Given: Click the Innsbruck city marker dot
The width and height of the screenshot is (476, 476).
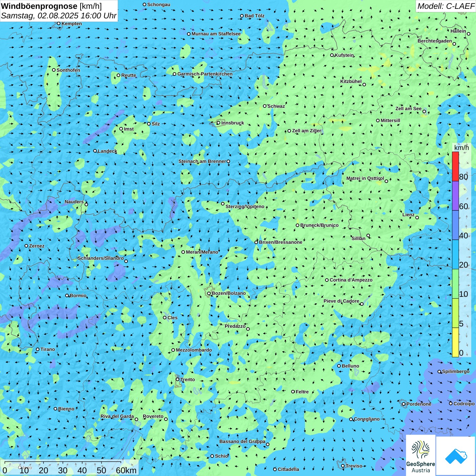Looking at the screenshot, I should 218,123.
